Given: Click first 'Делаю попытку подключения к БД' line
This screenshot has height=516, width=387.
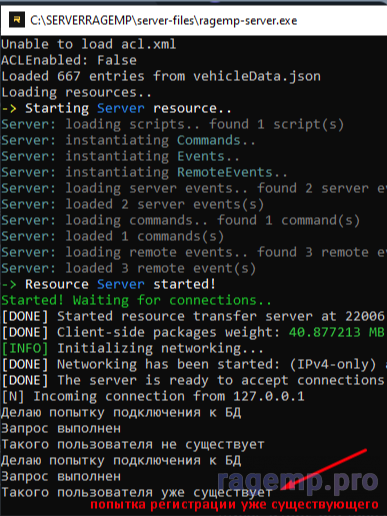Looking at the screenshot, I should 121,413.
